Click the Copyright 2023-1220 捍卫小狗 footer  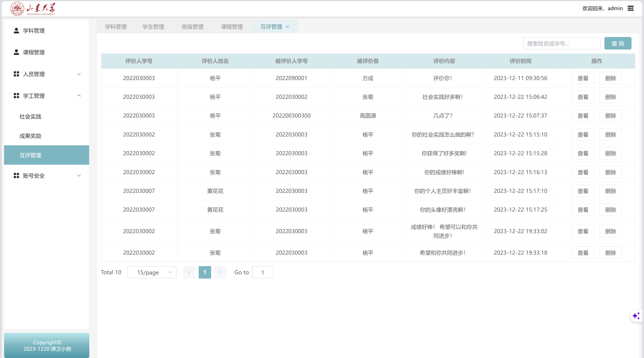click(47, 346)
